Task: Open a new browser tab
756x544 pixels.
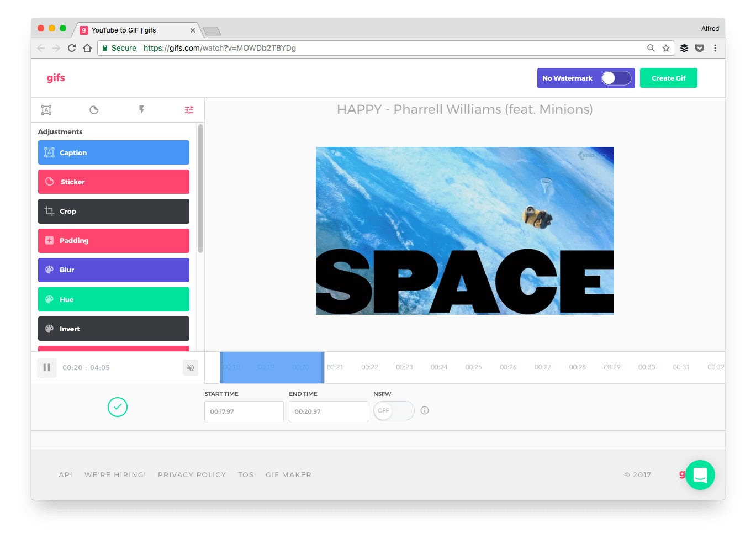Action: pos(212,30)
